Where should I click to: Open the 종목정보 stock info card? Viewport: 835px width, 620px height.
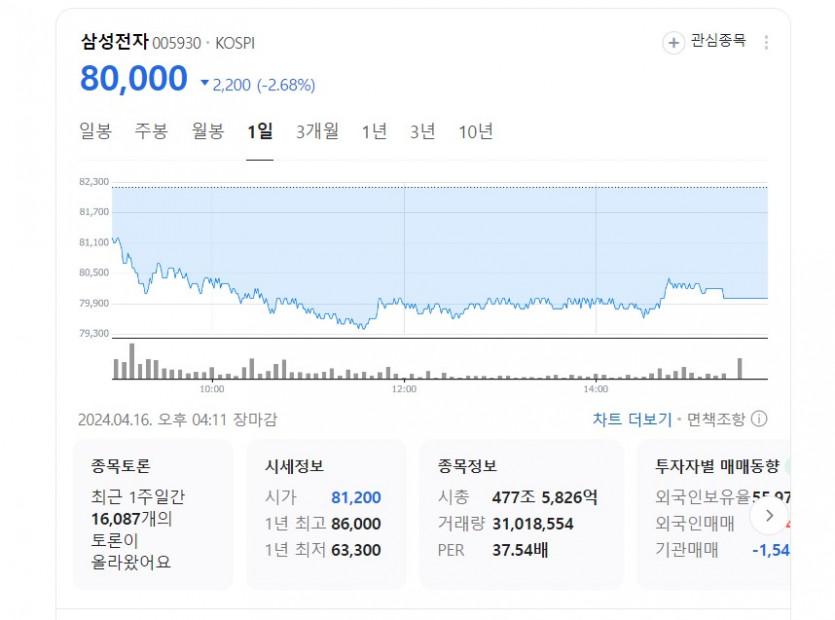pos(520,514)
